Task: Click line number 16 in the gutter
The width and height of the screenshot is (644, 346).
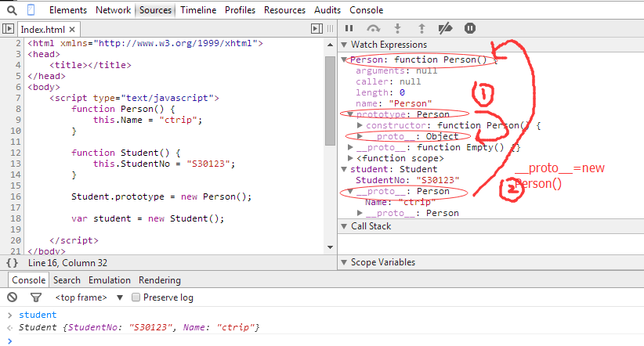Action: click(x=16, y=196)
